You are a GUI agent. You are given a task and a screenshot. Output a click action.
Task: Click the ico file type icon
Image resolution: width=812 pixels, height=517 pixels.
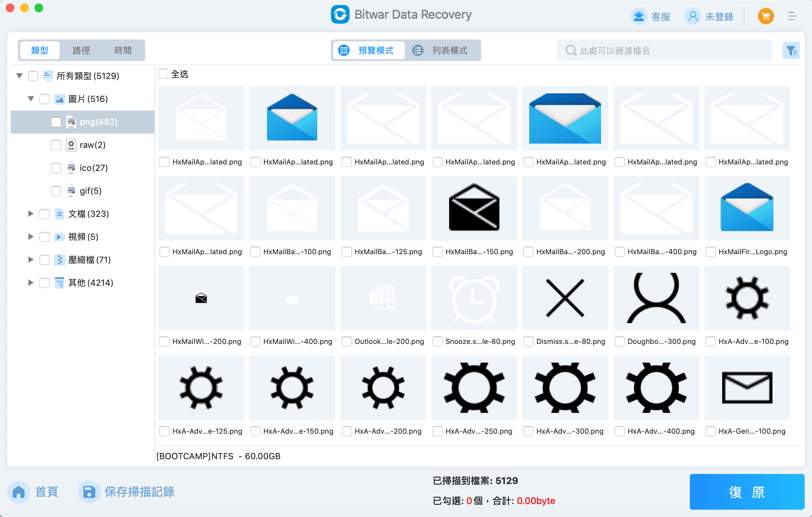71,168
